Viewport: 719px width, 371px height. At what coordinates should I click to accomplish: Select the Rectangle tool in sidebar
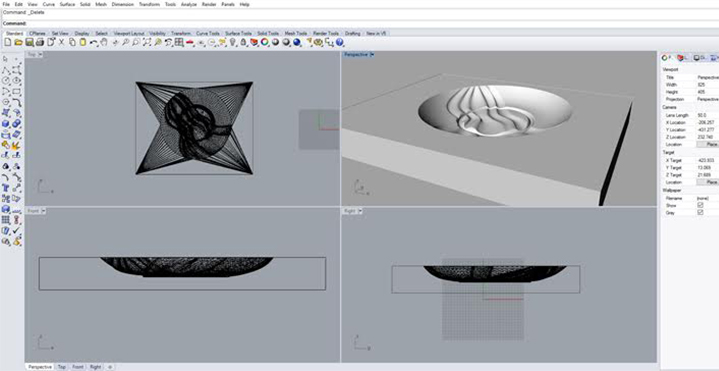(17, 91)
